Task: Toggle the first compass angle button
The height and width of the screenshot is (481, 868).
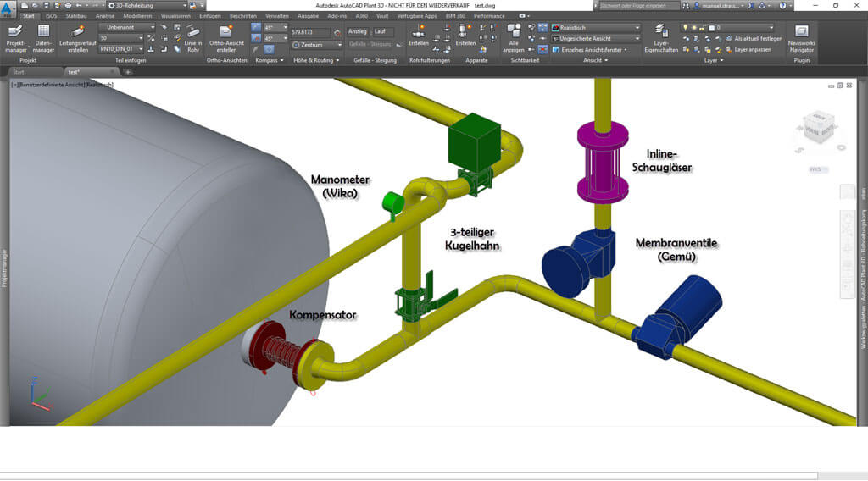Action: point(257,27)
